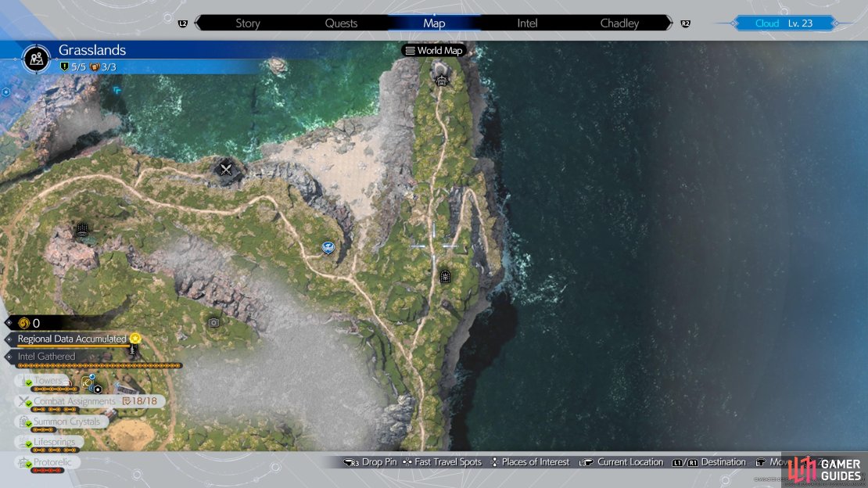Screen dimensions: 868x488
Task: Click the diamond bullet beside Intel Gathered
Action: pyautogui.click(x=9, y=357)
